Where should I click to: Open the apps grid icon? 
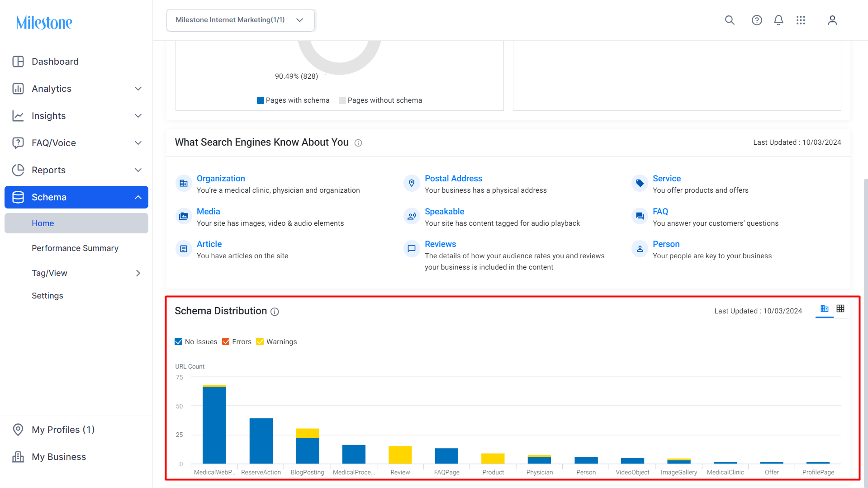coord(801,20)
